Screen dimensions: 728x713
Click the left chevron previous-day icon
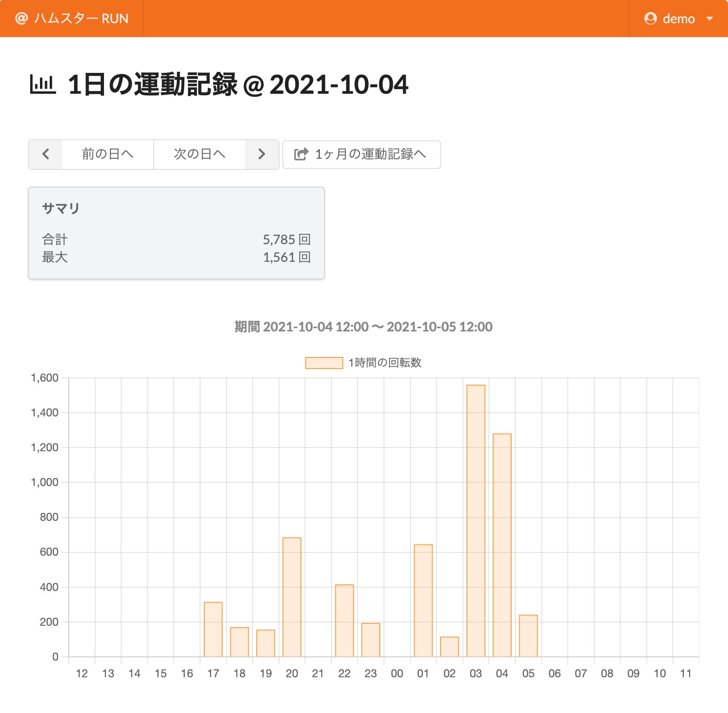coord(45,154)
